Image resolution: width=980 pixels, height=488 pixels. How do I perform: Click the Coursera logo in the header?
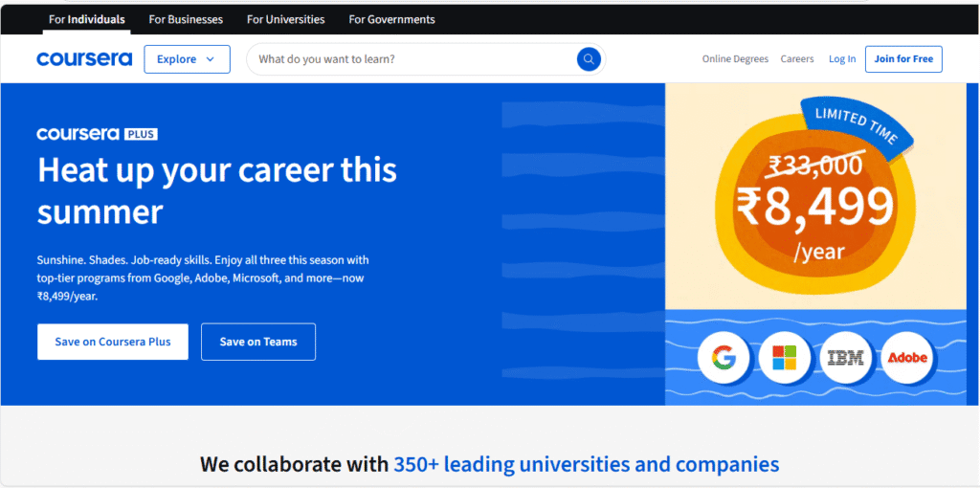point(84,59)
